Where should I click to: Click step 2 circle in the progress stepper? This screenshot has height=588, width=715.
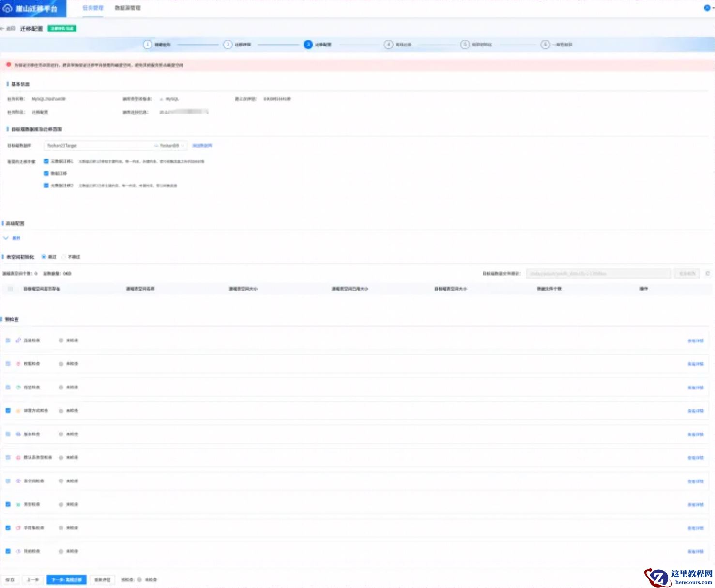click(228, 45)
